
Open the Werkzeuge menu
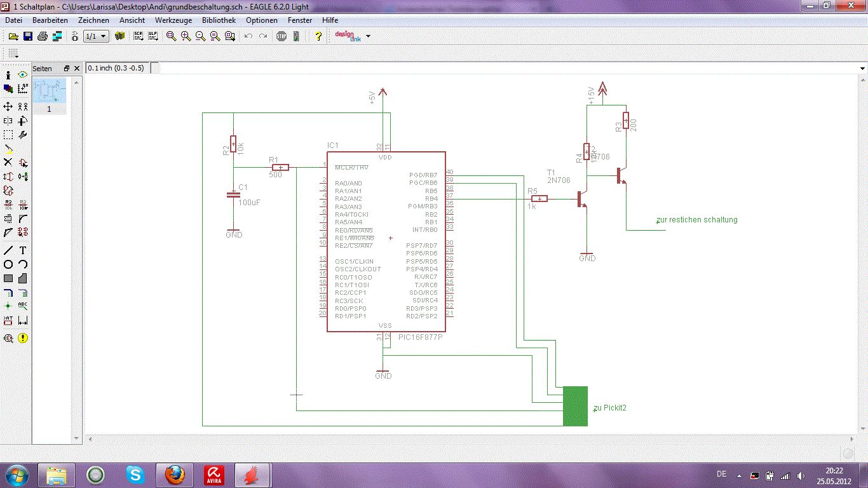point(173,20)
